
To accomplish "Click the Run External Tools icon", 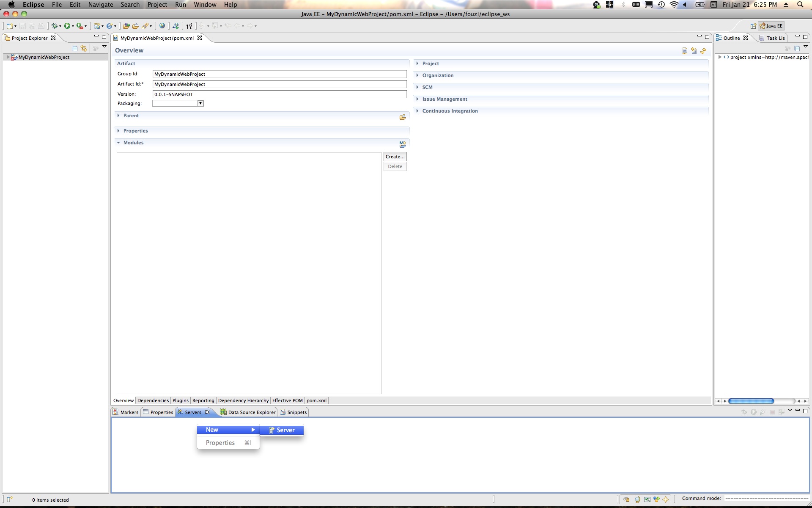I will click(80, 26).
